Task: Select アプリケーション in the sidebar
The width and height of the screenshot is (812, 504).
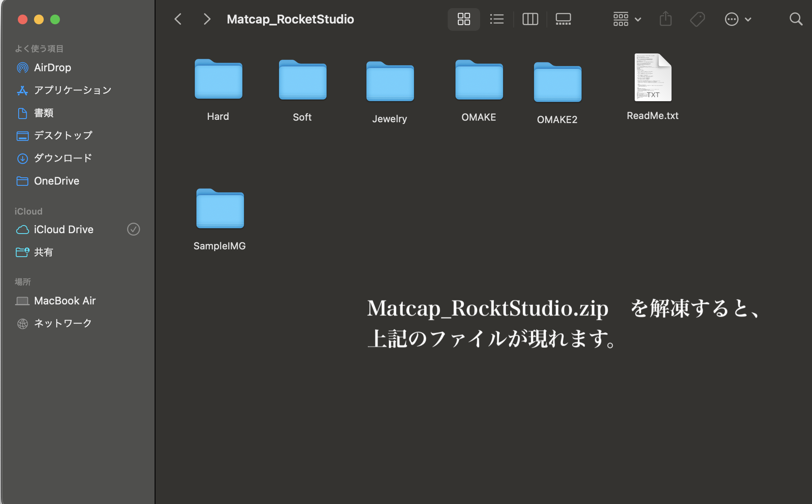Action: coord(73,90)
